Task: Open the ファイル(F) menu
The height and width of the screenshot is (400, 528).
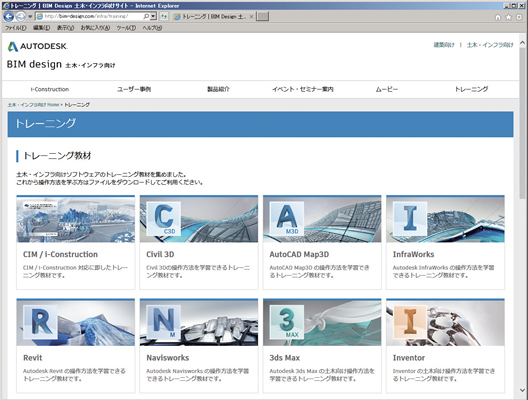Action: pyautogui.click(x=15, y=28)
